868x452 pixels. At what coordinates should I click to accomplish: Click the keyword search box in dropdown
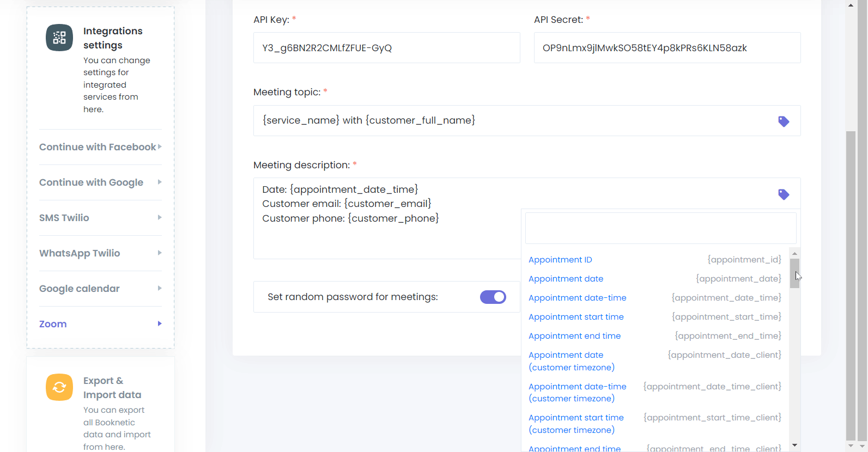[660, 228]
